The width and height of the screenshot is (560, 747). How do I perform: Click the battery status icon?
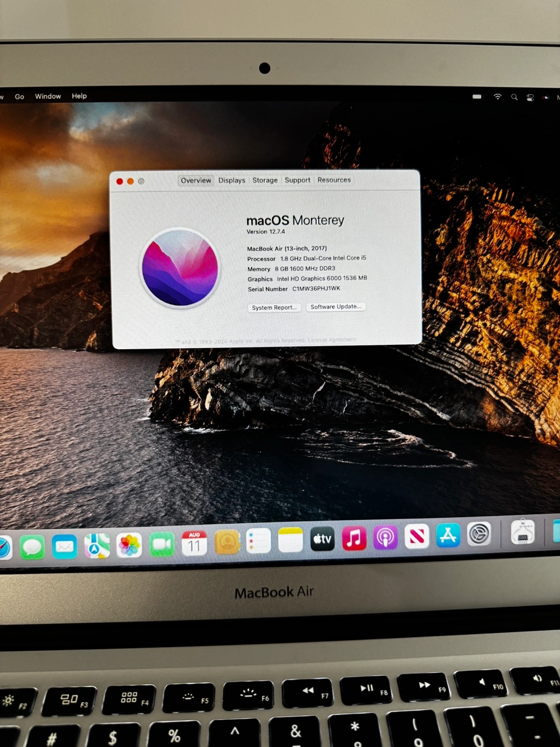(477, 96)
